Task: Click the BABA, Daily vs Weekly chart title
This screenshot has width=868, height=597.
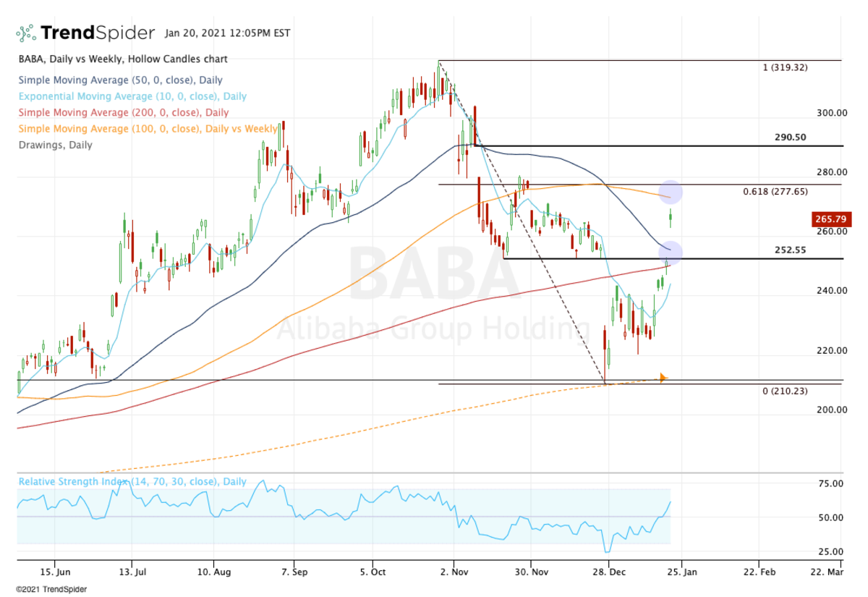Action: 122,59
